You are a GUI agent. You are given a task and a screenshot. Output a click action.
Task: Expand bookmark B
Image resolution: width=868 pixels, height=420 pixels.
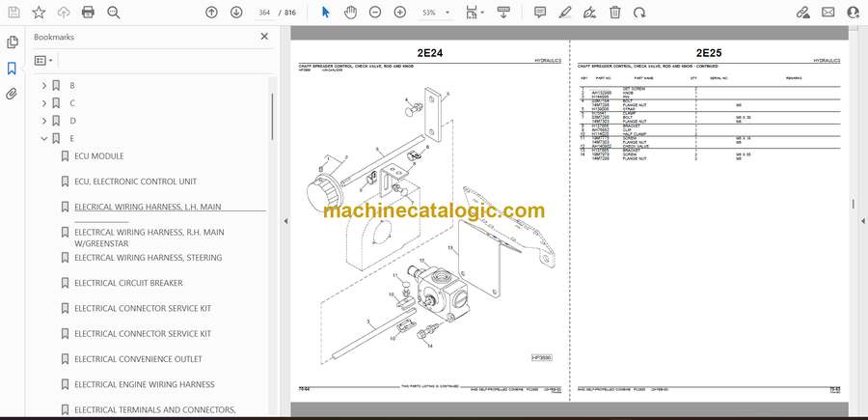tap(44, 86)
